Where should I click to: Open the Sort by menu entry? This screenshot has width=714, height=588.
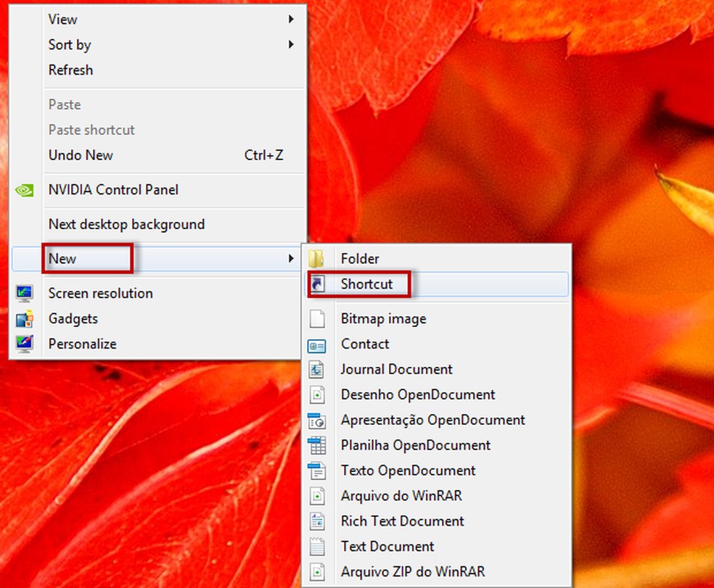(157, 45)
